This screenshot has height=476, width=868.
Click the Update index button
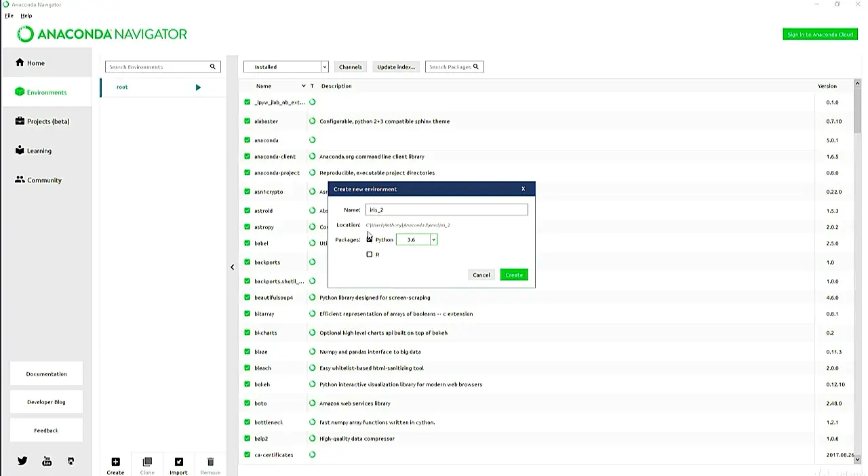coord(396,67)
